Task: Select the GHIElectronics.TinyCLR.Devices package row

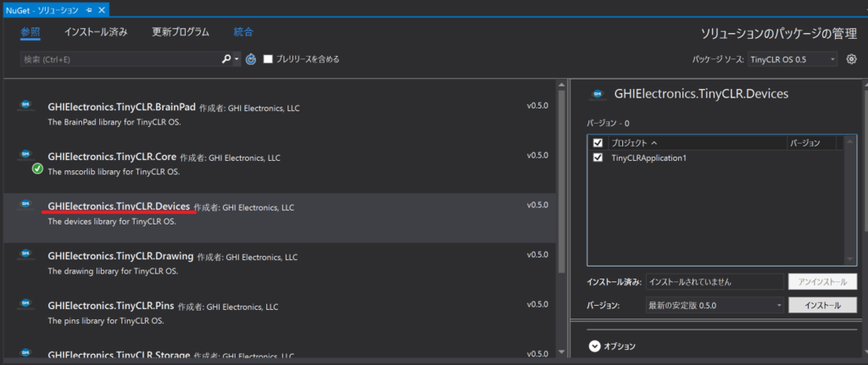Action: 280,218
